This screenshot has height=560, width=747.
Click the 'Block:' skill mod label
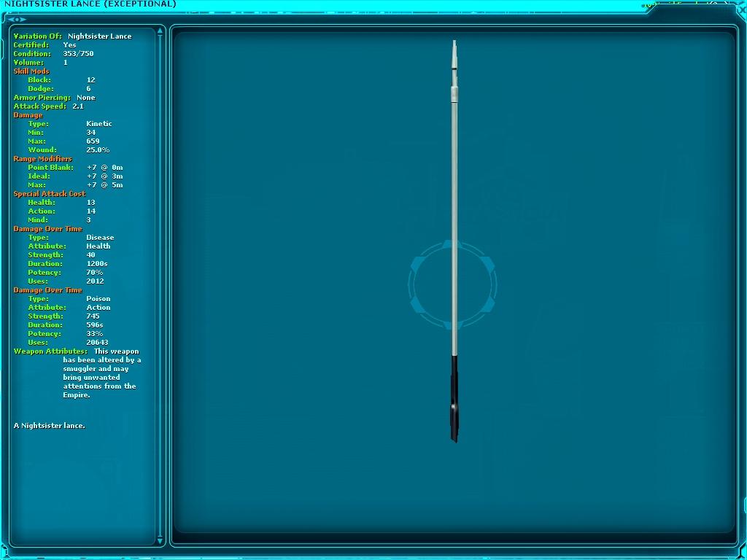(39, 80)
